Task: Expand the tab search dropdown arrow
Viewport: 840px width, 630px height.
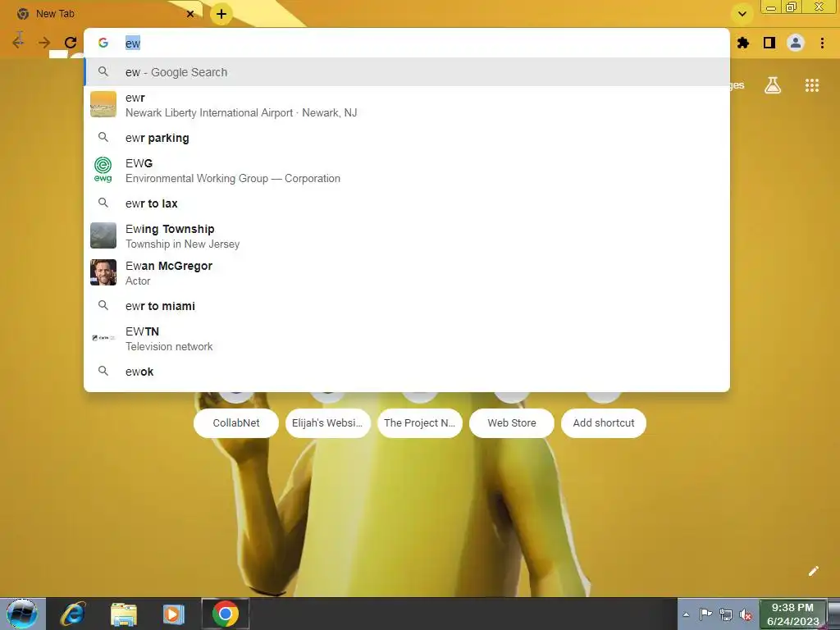Action: click(x=742, y=14)
